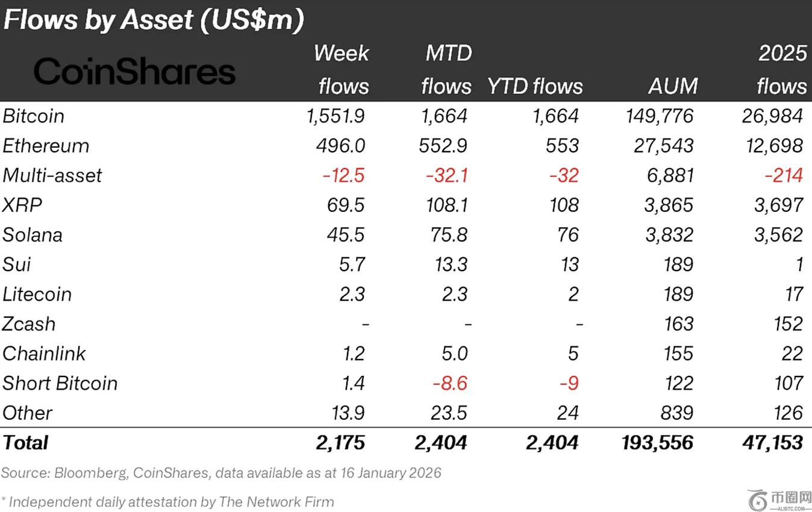Click Bitcoin's week flows value 1,551.9
The height and width of the screenshot is (512, 812).
pos(336,116)
